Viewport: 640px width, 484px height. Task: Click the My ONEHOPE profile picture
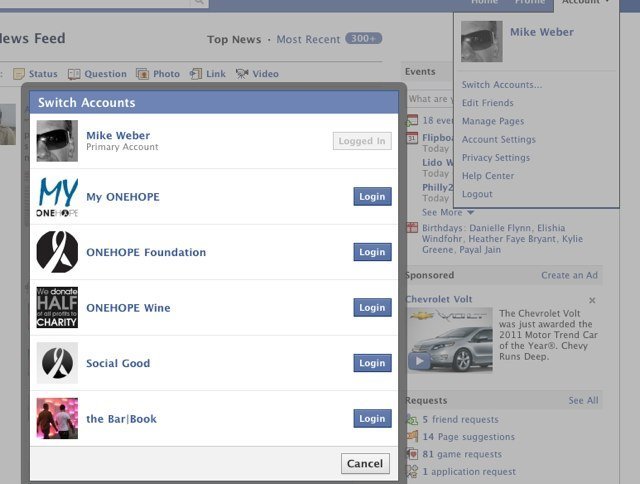tap(57, 197)
